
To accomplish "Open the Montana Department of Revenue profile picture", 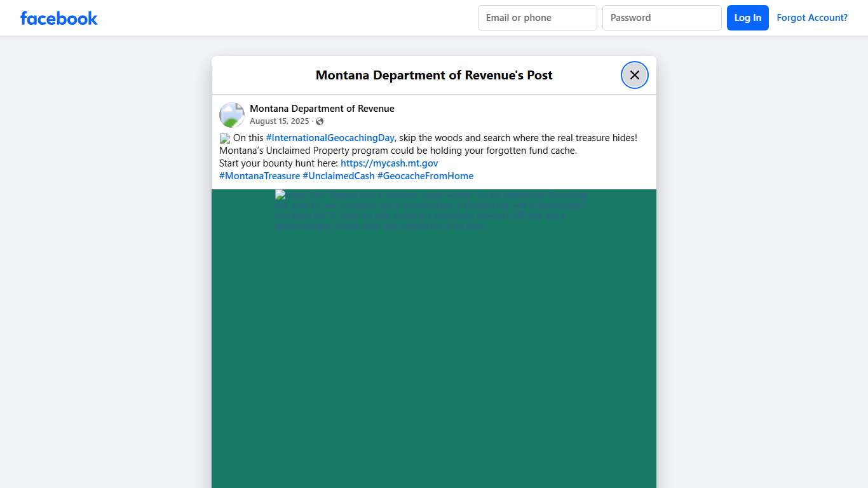I will 231,114.
